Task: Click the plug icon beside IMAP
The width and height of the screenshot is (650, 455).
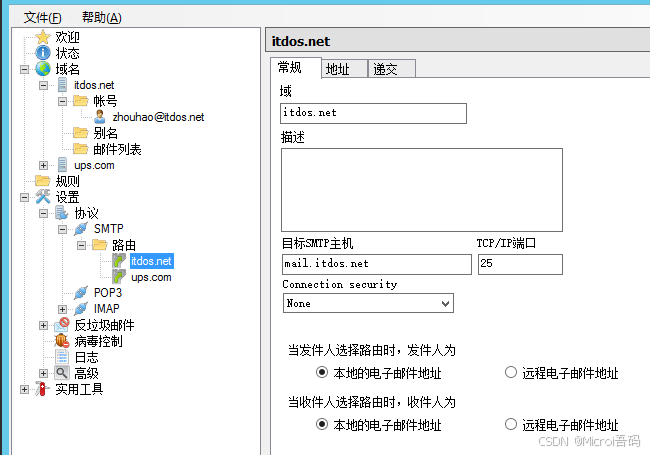Action: click(x=81, y=309)
